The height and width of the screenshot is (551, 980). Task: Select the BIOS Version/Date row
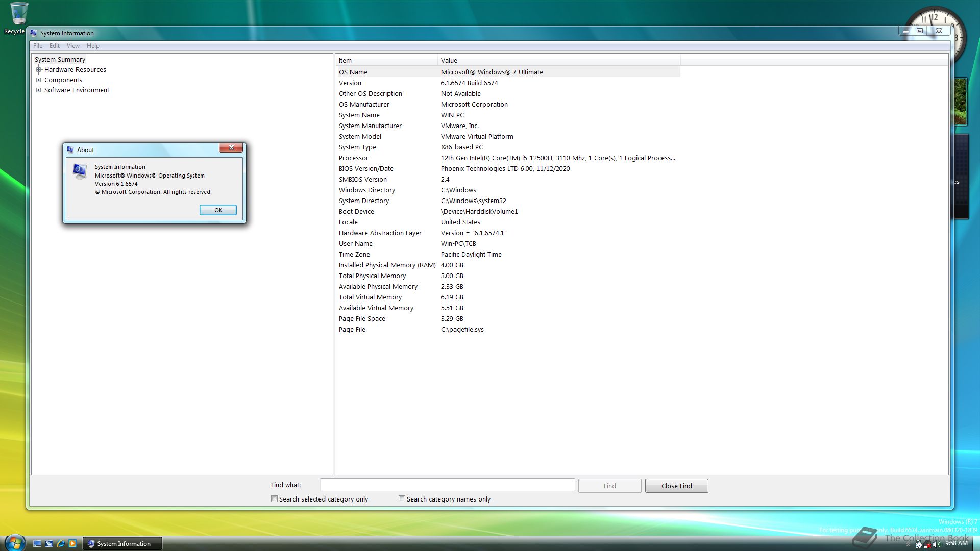tap(508, 169)
